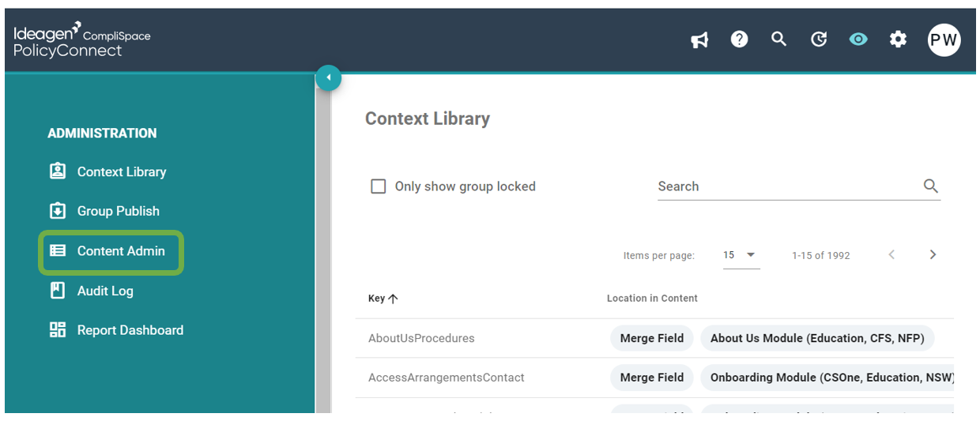Screen dimensions: 980x421
Task: Click the Report Dashboard icon
Action: [x=58, y=330]
